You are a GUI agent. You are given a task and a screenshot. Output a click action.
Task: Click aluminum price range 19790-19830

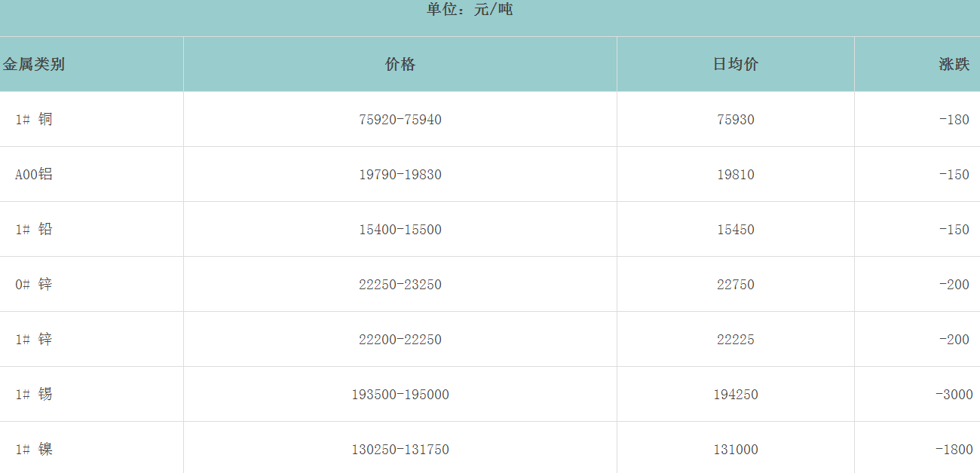pos(400,174)
